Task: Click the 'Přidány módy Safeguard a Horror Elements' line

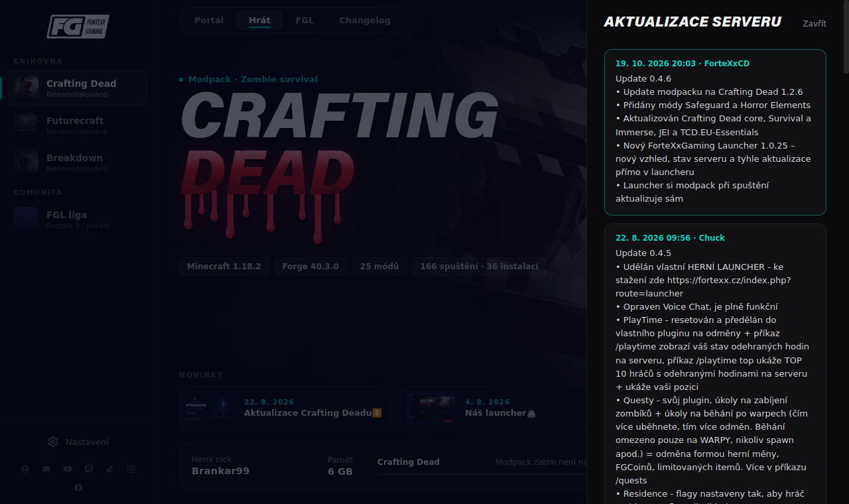Action: (713, 105)
